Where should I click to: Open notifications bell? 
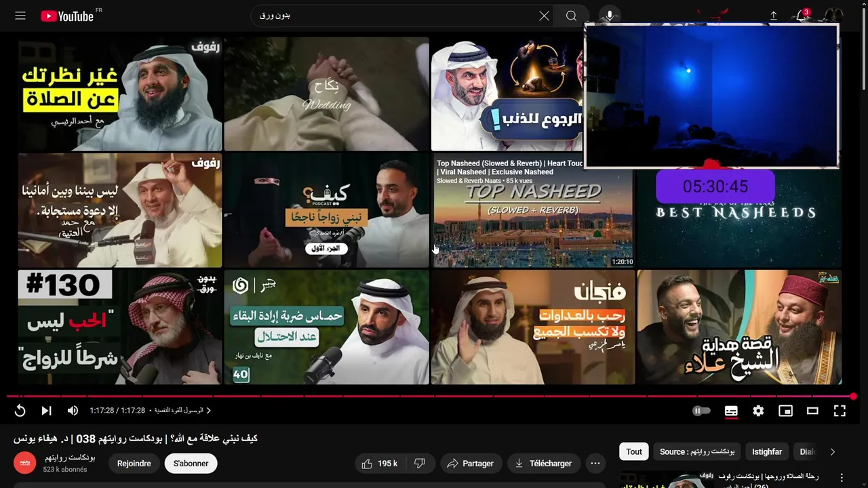pyautogui.click(x=802, y=16)
